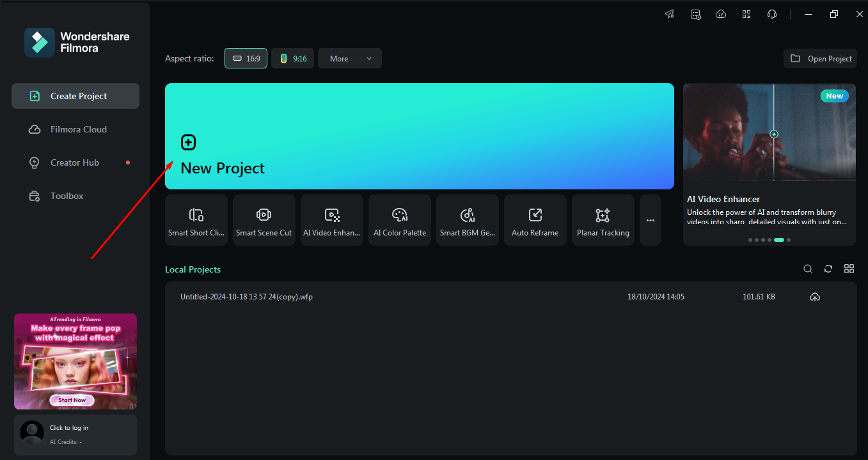Upload project to cloud via the cloud icon
Image resolution: width=868 pixels, height=460 pixels.
(x=815, y=297)
